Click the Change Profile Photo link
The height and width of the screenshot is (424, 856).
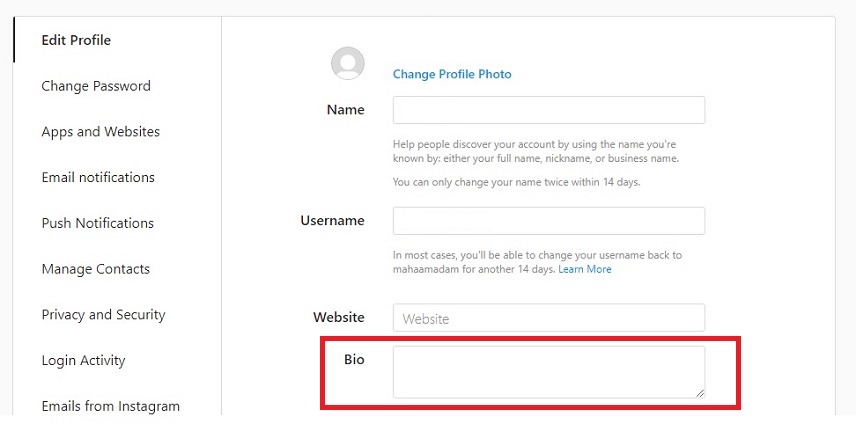(452, 74)
